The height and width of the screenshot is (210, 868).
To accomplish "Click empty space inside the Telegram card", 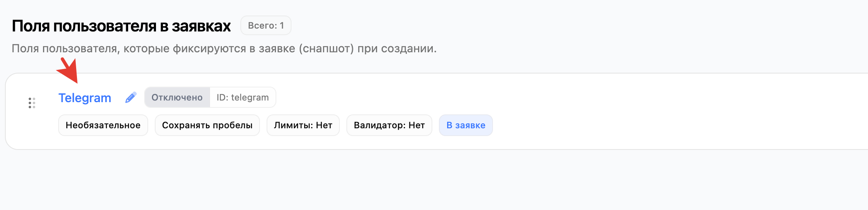I will point(655,111).
